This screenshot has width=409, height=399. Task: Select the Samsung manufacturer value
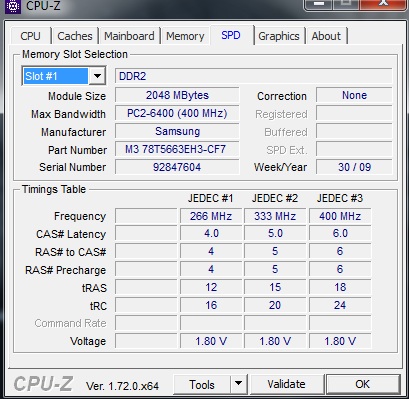177,131
